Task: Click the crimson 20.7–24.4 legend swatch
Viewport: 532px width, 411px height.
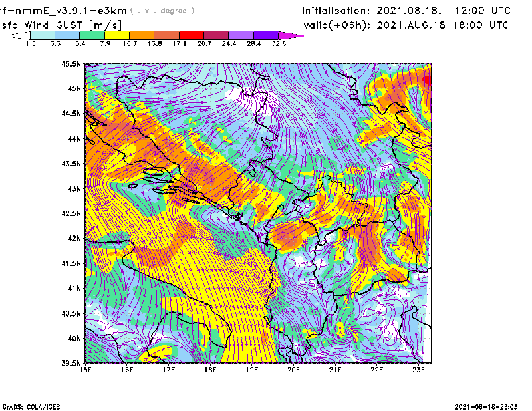Action: pos(217,35)
